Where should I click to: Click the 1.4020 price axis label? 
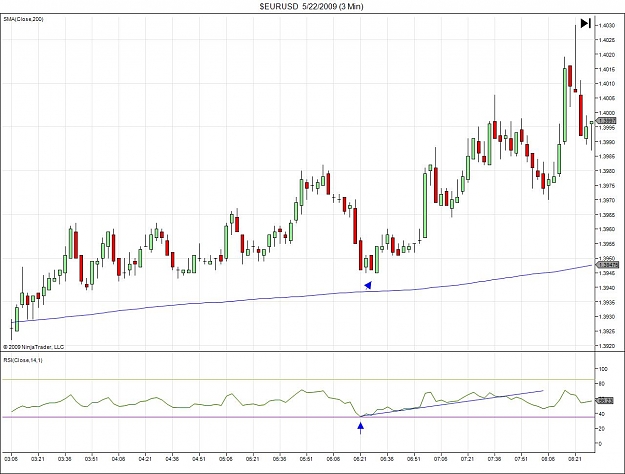[x=607, y=55]
